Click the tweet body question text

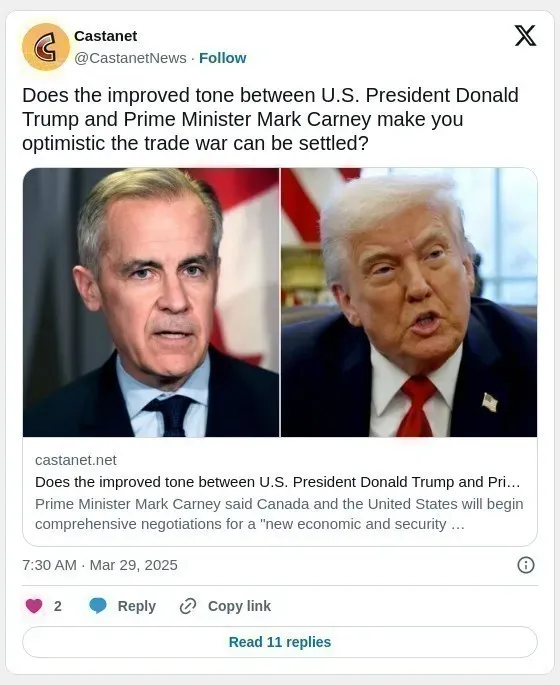point(270,119)
